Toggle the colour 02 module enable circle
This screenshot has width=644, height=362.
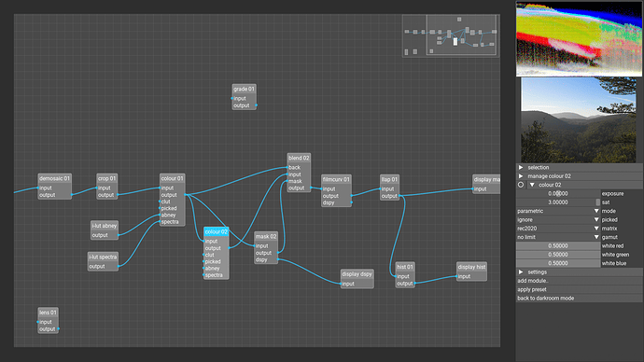[521, 185]
